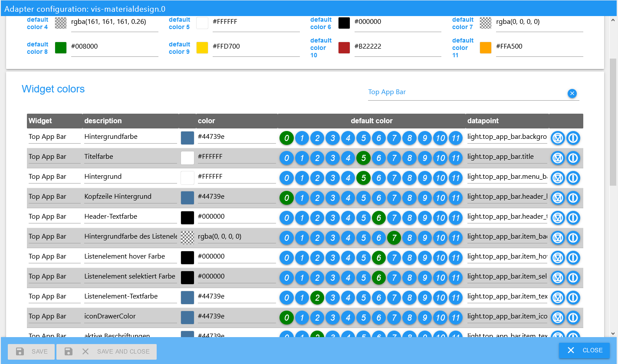The image size is (618, 364).
Task: Click the light.top_app_bar.title datapoint field
Action: tap(507, 157)
